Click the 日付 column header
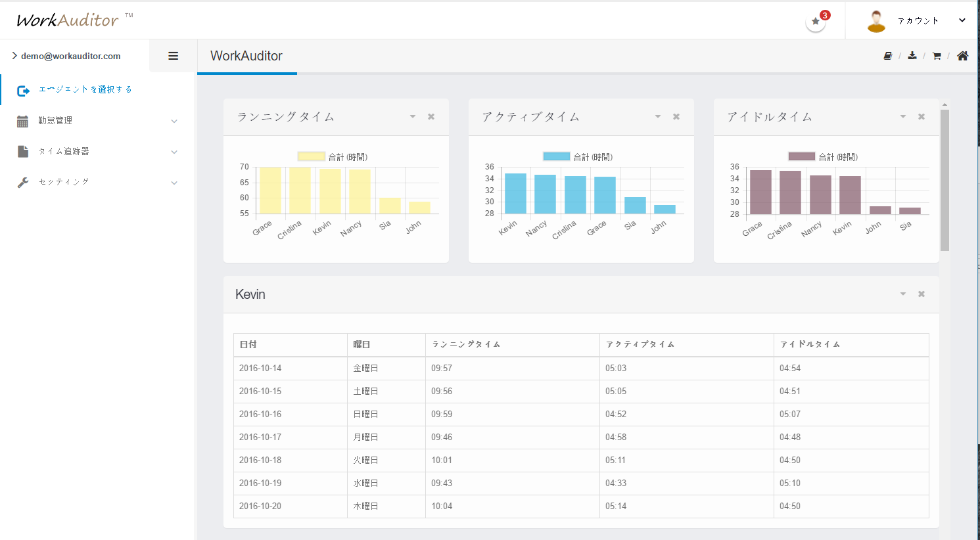 point(291,345)
